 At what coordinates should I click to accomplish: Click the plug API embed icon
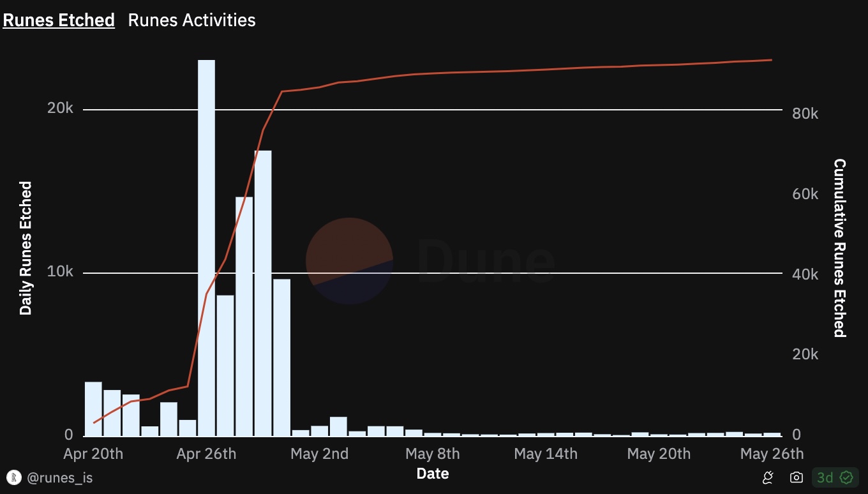pyautogui.click(x=768, y=477)
